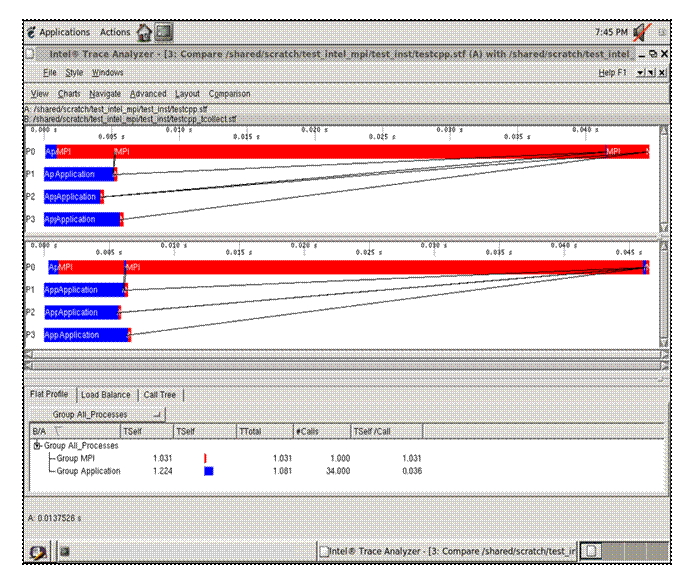The height and width of the screenshot is (584, 695).
Task: Sort by the B/A column header
Action: point(75,431)
